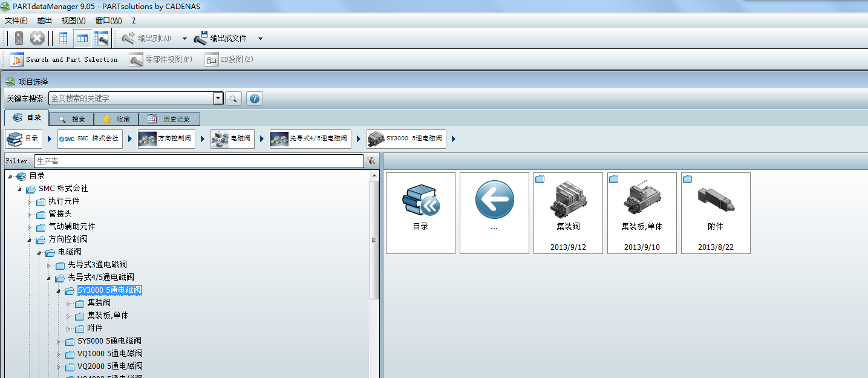Select 附件 folder in the tree
The width and height of the screenshot is (868, 378).
coord(95,328)
